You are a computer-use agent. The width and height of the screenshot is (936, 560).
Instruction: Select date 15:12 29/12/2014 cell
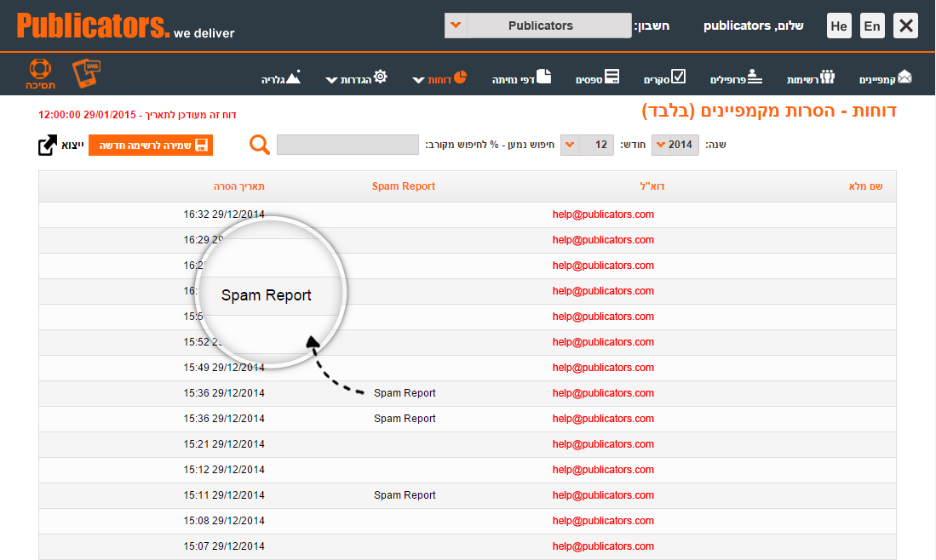(x=224, y=469)
